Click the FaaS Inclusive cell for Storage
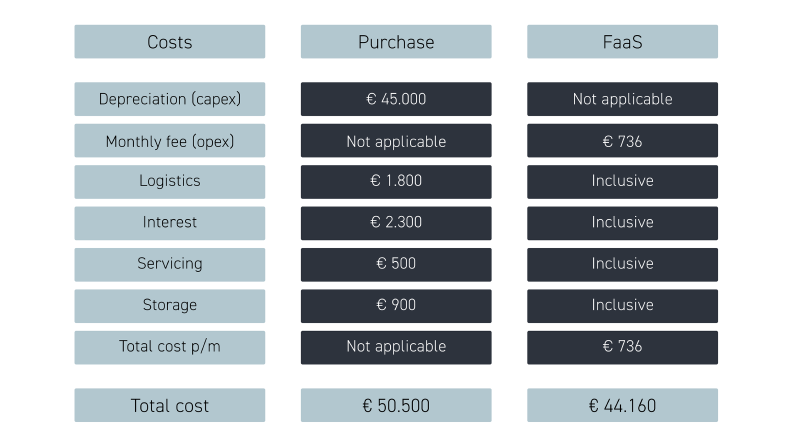The width and height of the screenshot is (792, 446). coord(622,305)
